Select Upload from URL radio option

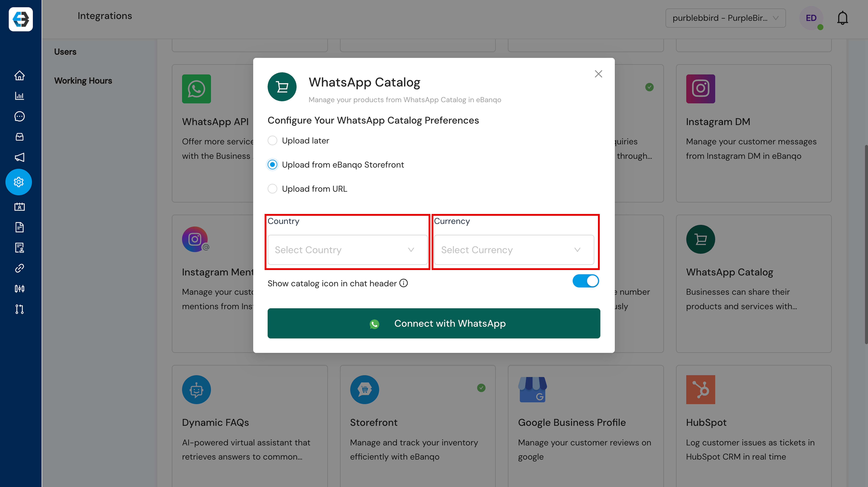point(272,189)
